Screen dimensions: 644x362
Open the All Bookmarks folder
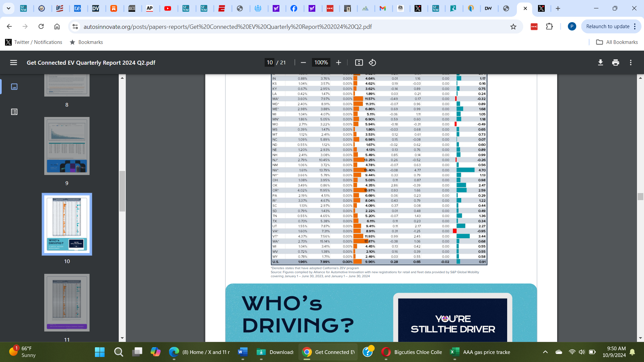pyautogui.click(x=617, y=42)
